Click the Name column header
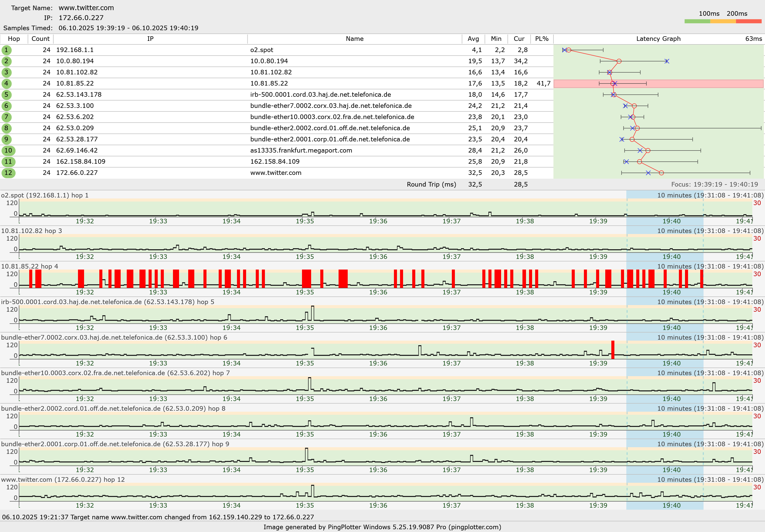 pos(355,39)
